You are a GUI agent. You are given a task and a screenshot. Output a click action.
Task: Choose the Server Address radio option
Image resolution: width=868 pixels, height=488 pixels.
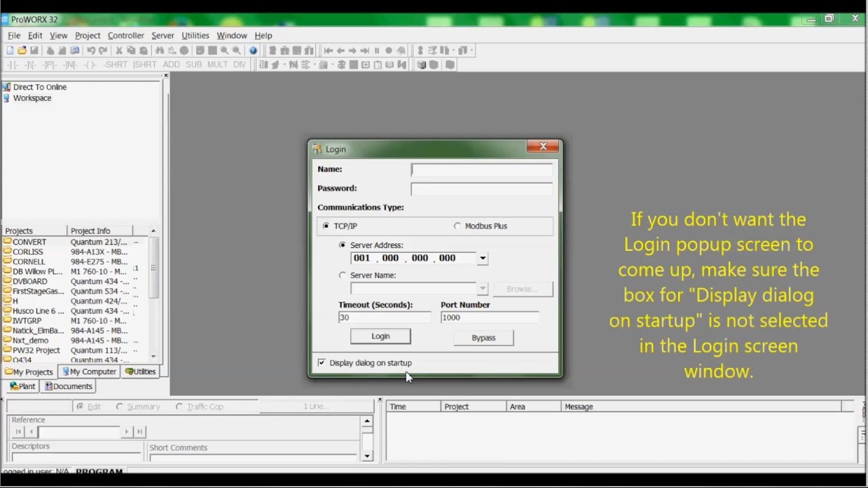tap(342, 245)
